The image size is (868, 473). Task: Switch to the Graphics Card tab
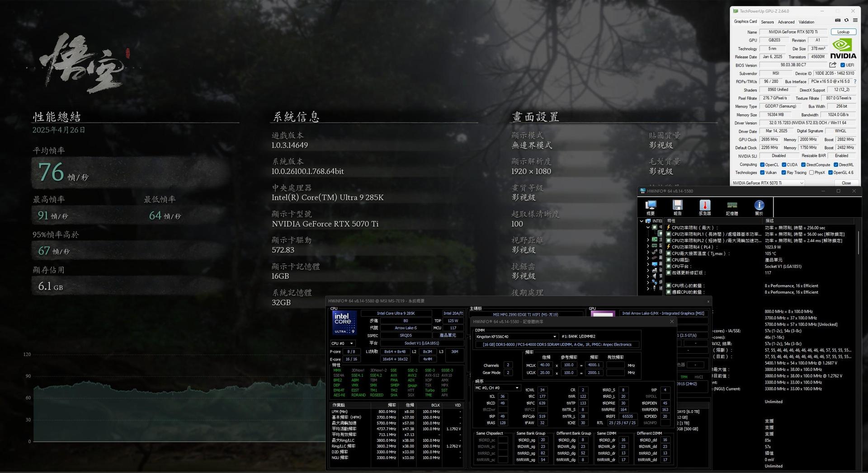click(x=745, y=22)
